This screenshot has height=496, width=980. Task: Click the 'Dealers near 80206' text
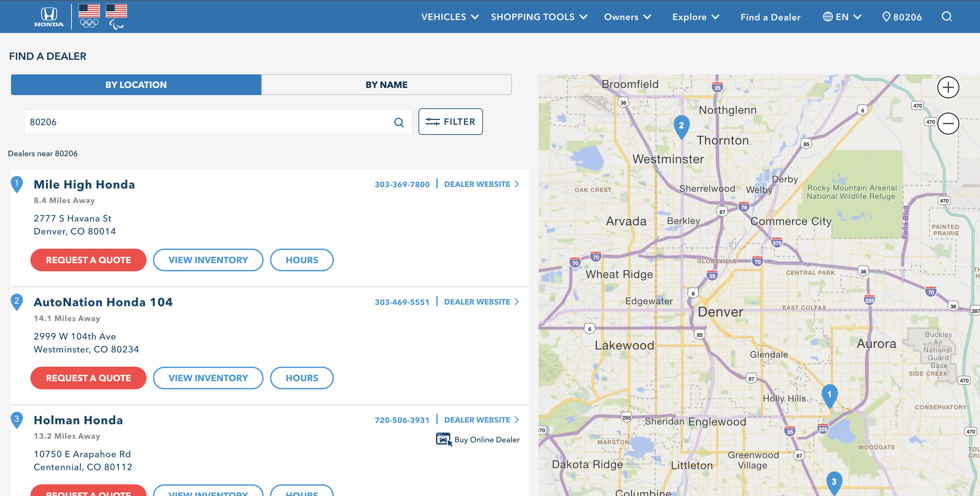[43, 154]
